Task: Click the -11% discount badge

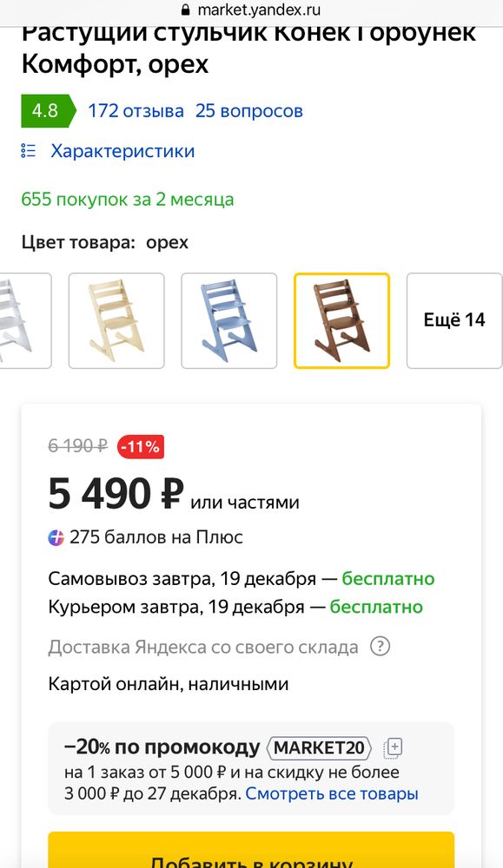Action: tap(139, 445)
